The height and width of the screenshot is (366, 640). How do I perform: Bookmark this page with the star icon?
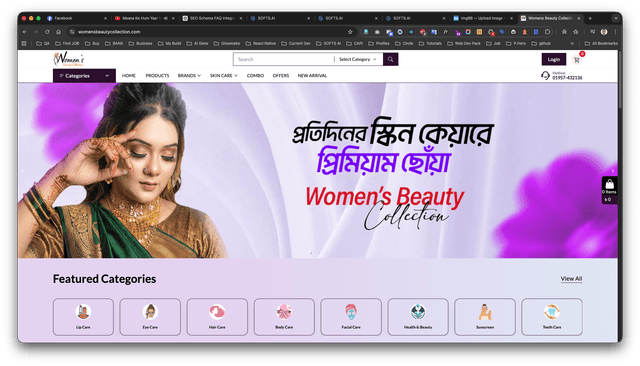tap(350, 32)
